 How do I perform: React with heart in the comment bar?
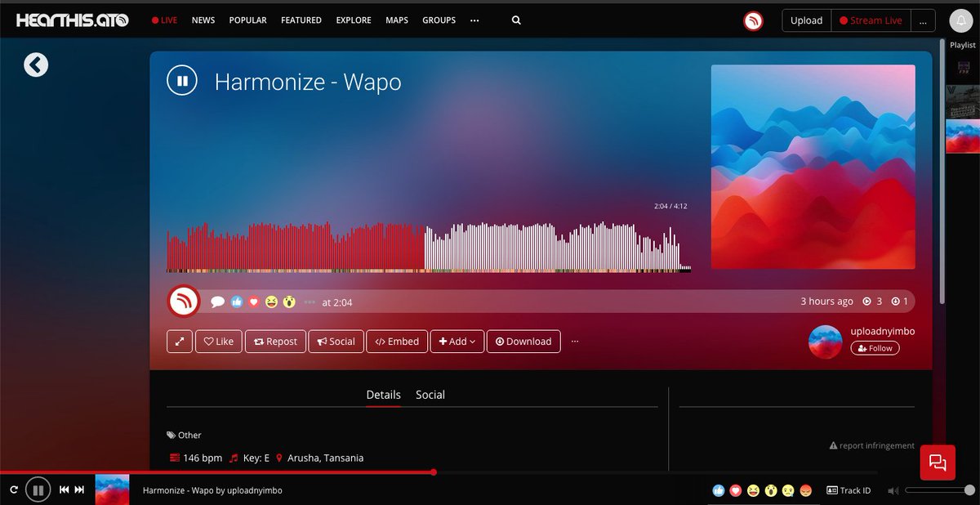pyautogui.click(x=254, y=302)
